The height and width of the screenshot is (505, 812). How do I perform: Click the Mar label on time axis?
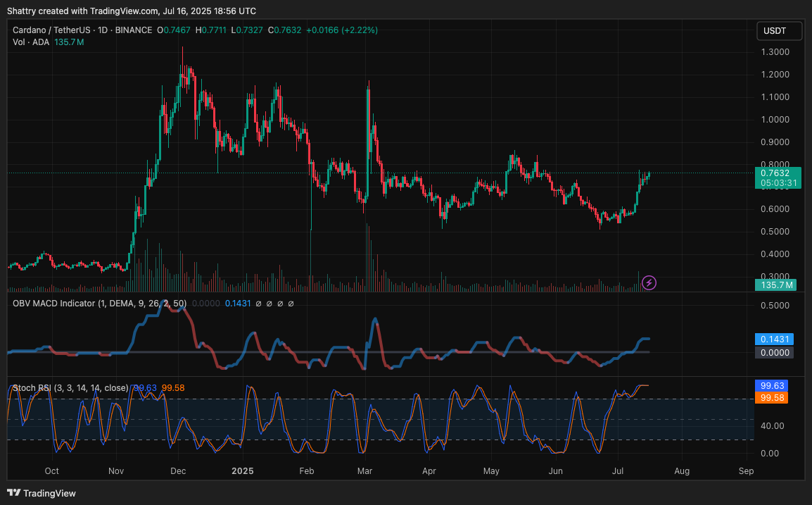(x=364, y=470)
